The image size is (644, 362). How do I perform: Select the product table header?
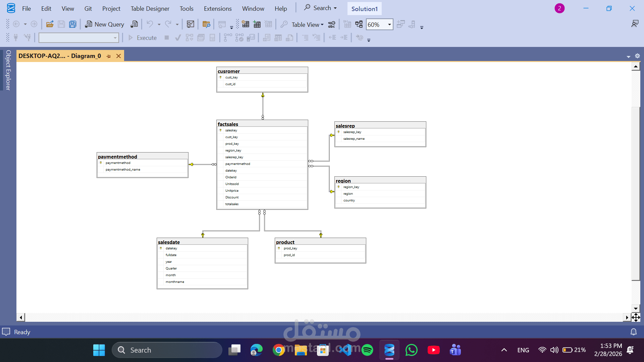320,242
